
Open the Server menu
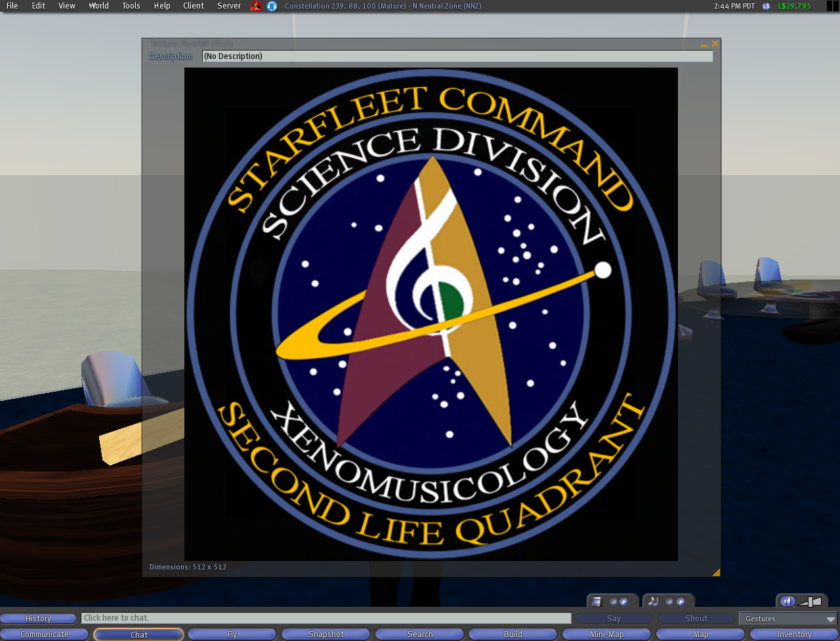(229, 6)
